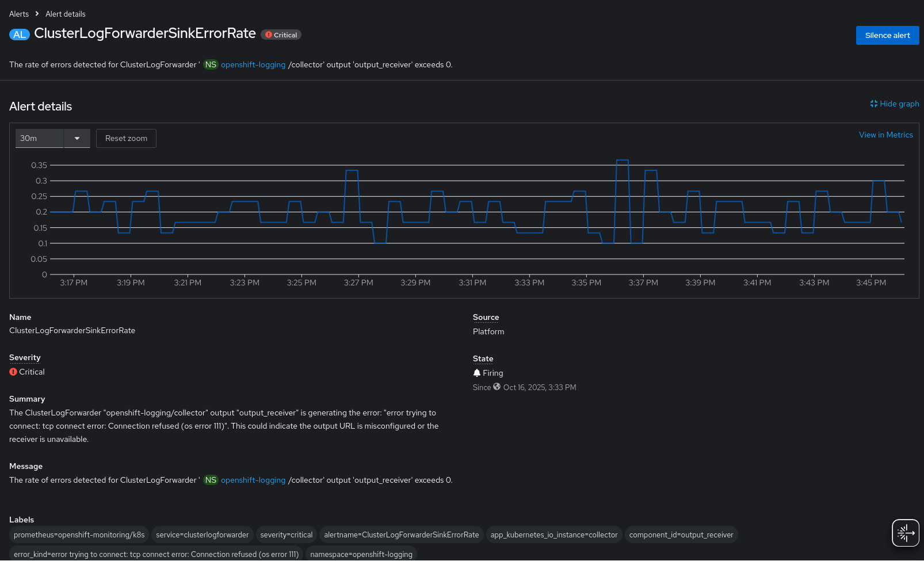
Task: Open the 30m time range dropdown
Action: click(39, 138)
